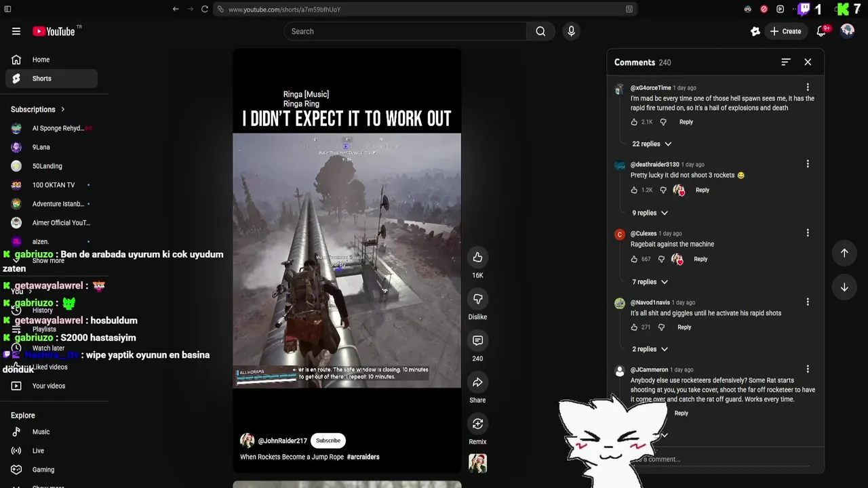The height and width of the screenshot is (488, 868).
Task: Like xG4orceTime's comment
Action: tap(634, 122)
